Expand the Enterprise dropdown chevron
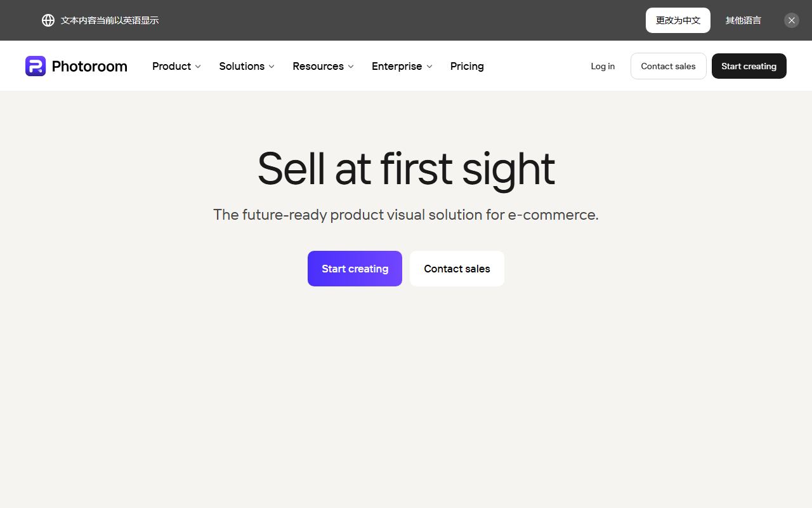The width and height of the screenshot is (812, 508). [429, 66]
